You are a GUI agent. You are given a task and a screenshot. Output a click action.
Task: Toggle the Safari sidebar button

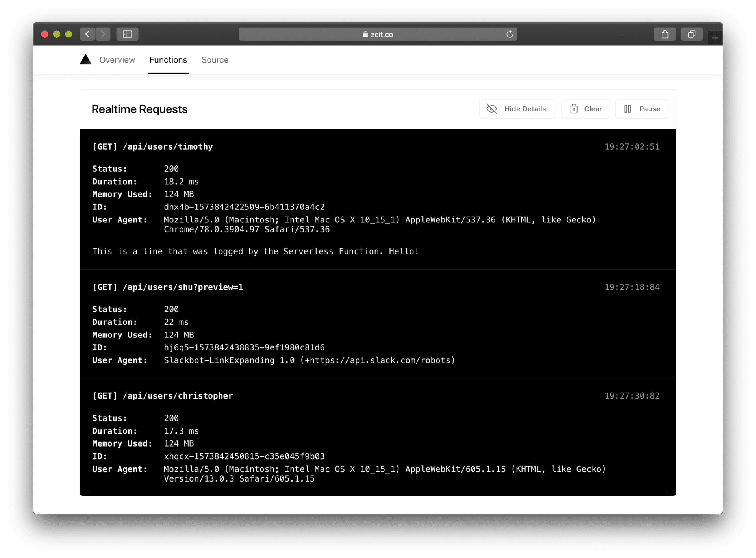click(127, 34)
